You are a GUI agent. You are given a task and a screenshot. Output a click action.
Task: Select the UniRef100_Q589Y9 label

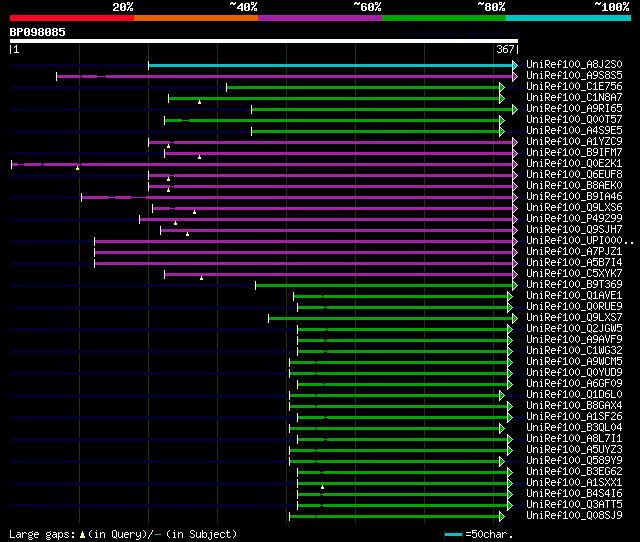coord(574,461)
